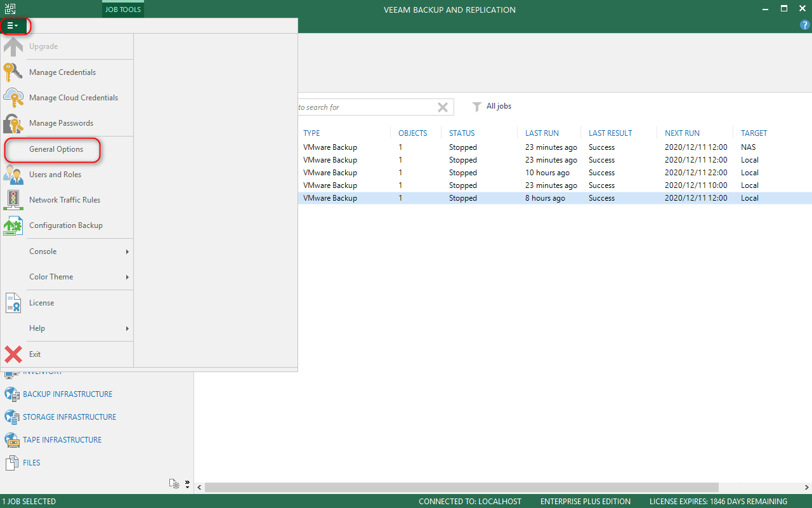Click the Upgrade arrow icon
The height and width of the screenshot is (508, 812).
coord(13,46)
